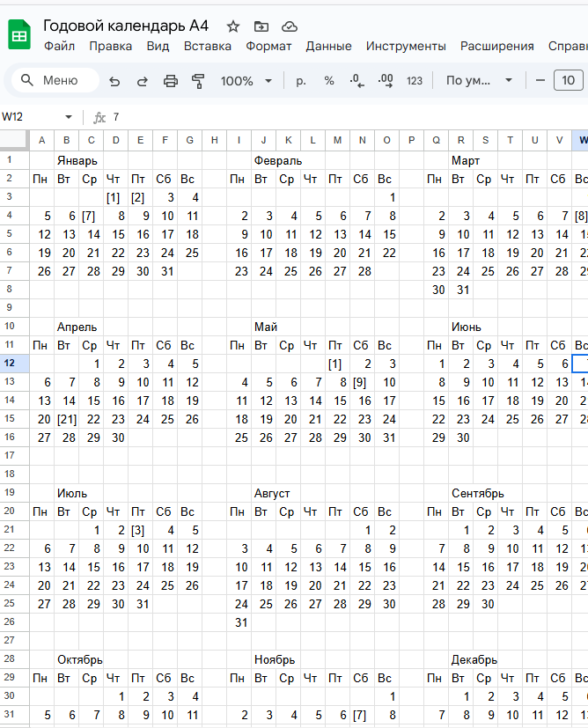
Task: Select column header P
Action: (x=412, y=140)
